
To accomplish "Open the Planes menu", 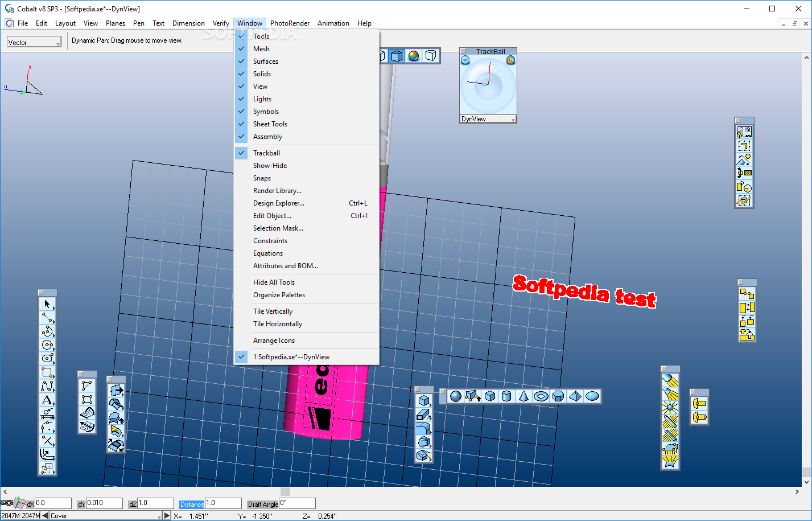I will (x=116, y=23).
